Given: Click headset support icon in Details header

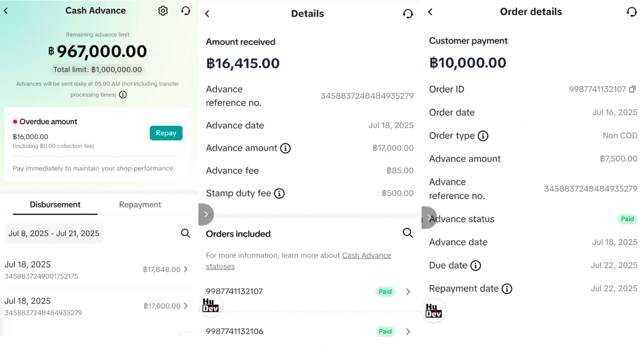Looking at the screenshot, I should [408, 14].
